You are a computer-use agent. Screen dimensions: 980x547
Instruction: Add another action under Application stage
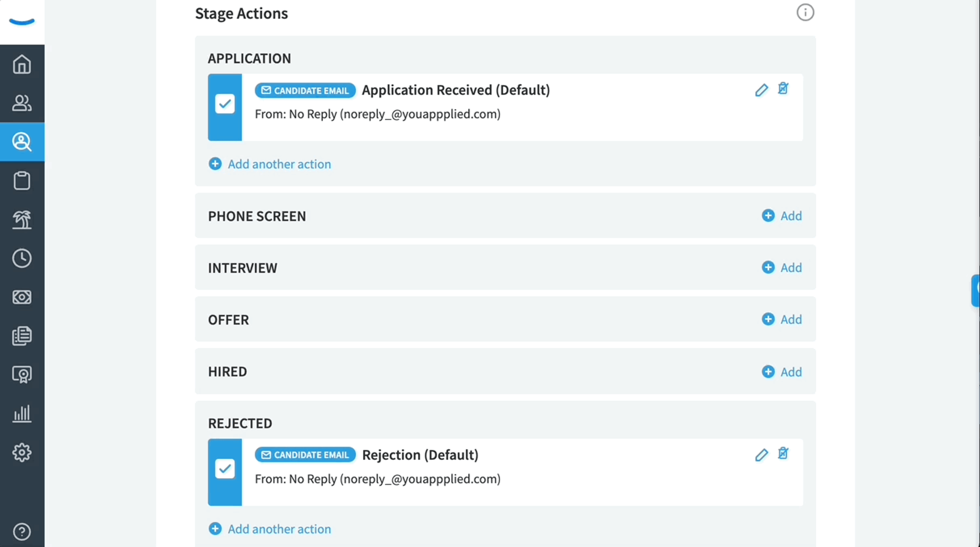coord(270,164)
